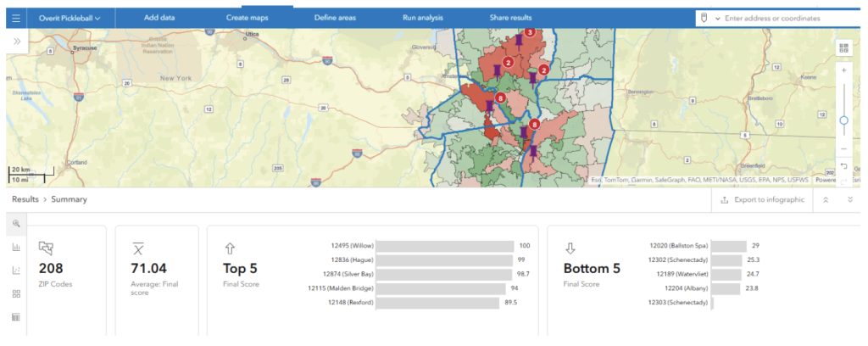Screen dimensions: 868x346
Task: Open the Define areas menu
Action: (x=335, y=18)
